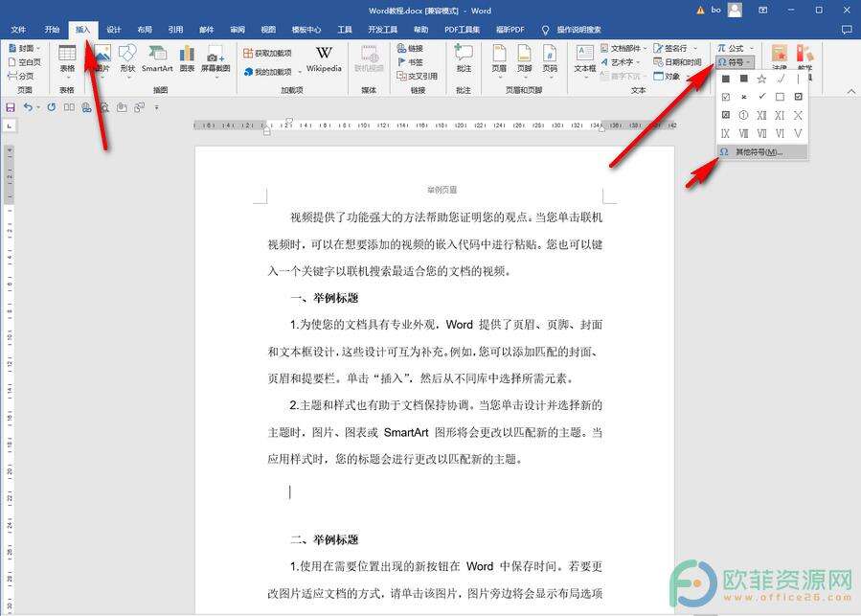Switch to the 开发工具 Developer tab
Image resolution: width=861 pixels, height=616 pixels.
382,30
